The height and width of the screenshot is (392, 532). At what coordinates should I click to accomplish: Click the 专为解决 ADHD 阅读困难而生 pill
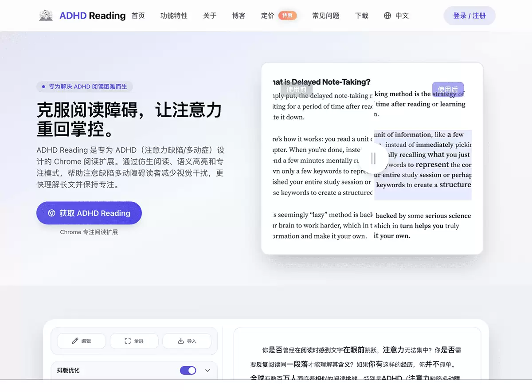tap(85, 86)
